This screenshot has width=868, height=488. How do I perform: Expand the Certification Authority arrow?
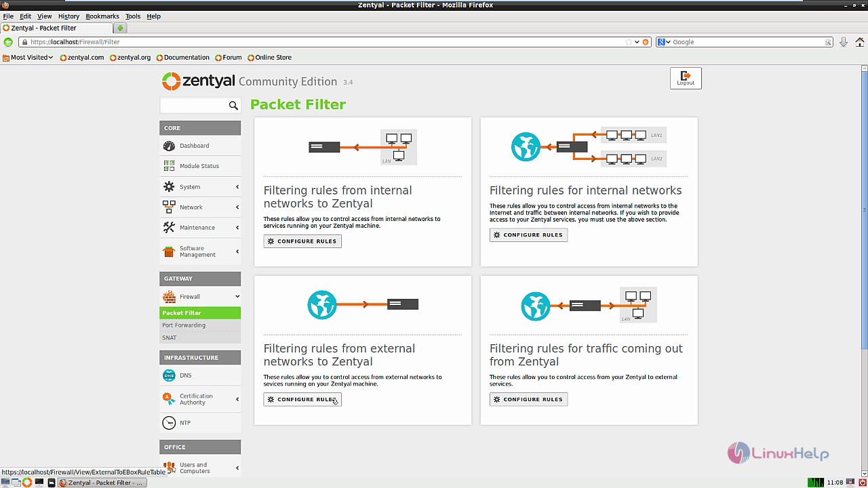[x=237, y=399]
